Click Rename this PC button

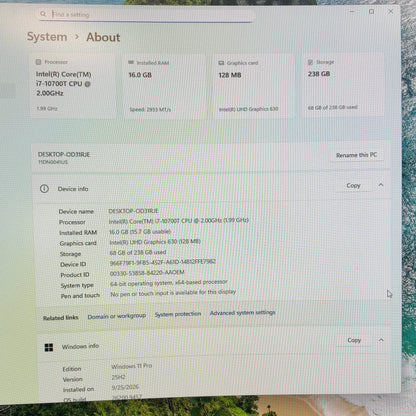356,155
